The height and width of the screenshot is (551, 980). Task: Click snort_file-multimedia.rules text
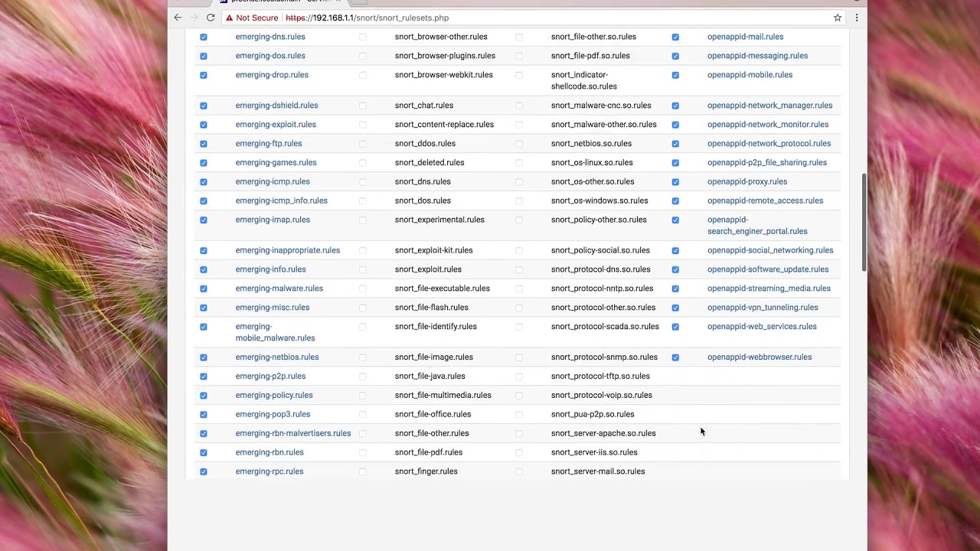pyautogui.click(x=443, y=396)
